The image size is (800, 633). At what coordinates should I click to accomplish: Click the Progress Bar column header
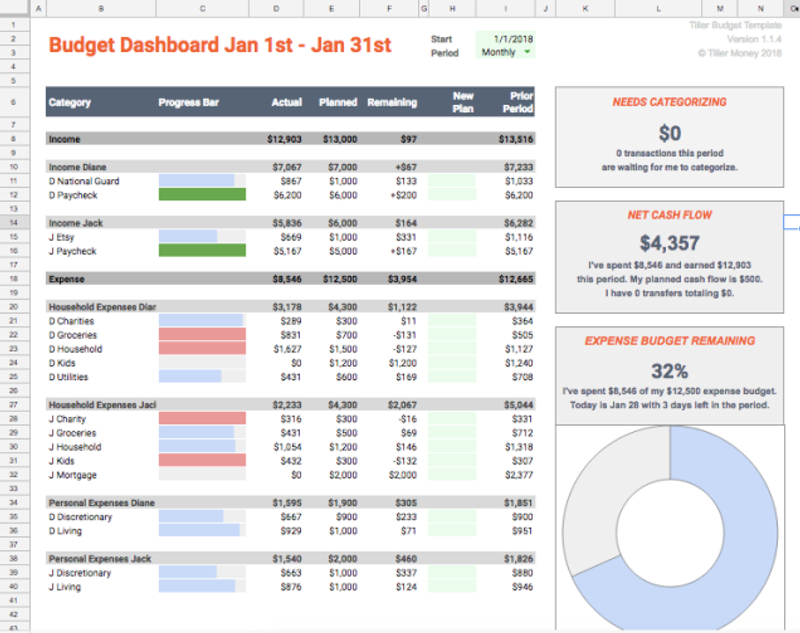tap(188, 102)
